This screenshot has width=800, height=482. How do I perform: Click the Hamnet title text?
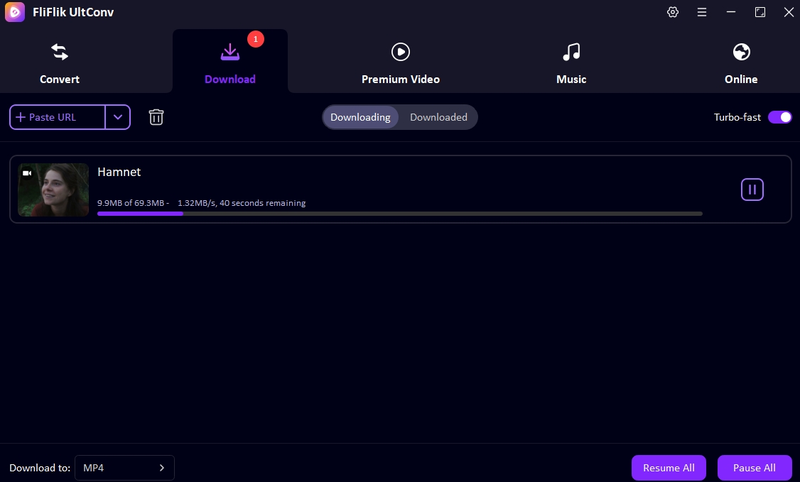pos(119,172)
